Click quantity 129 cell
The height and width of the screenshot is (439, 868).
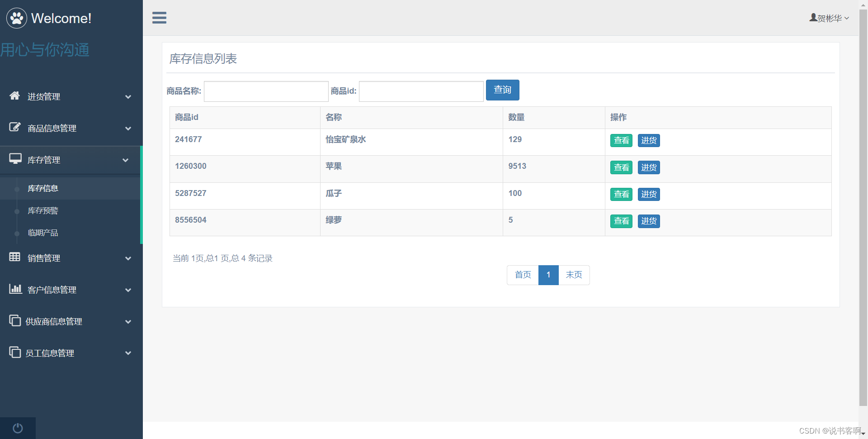coord(554,142)
